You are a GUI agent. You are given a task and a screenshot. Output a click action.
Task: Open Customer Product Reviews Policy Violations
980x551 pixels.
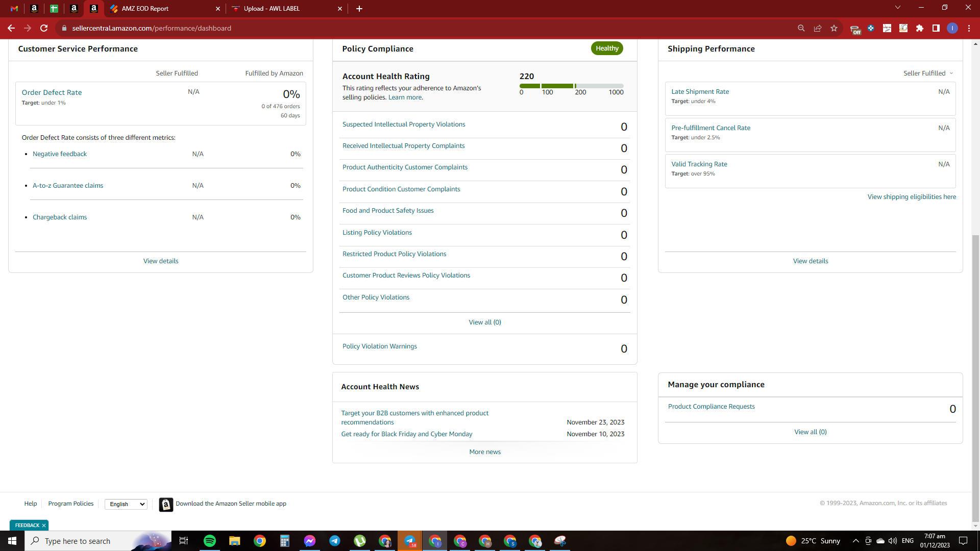coord(406,275)
